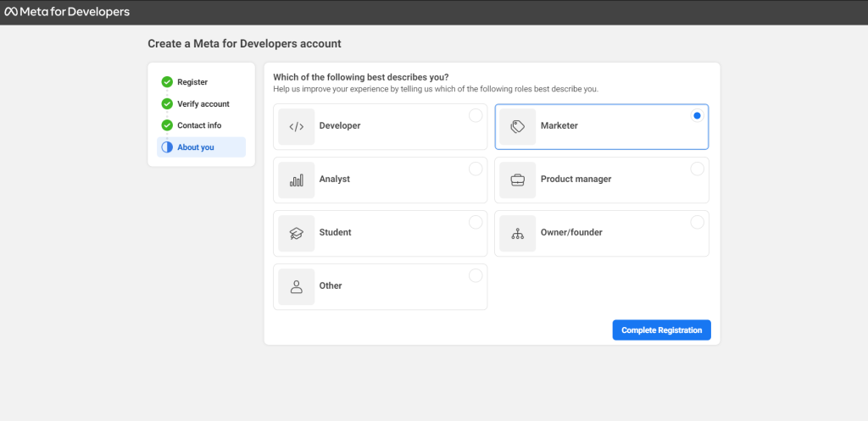Viewport: 868px width, 421px height.
Task: Select the Analyst radio button
Action: [476, 169]
